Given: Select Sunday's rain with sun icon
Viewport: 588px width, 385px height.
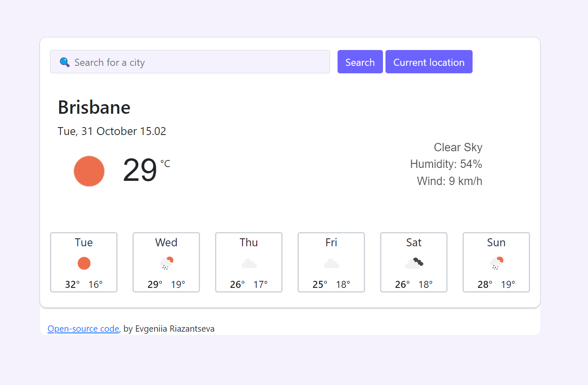Looking at the screenshot, I should click(496, 262).
